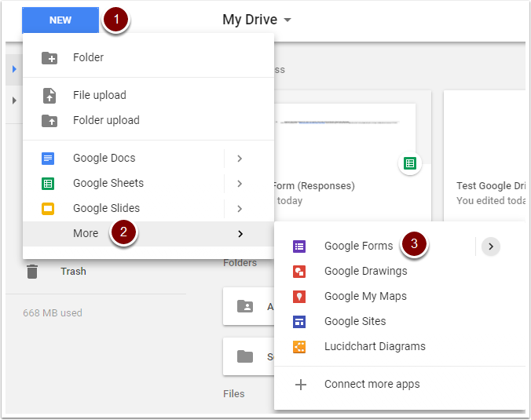Screen dimensions: 531x420
Task: Select Google Sites in the submenu
Action: click(355, 321)
